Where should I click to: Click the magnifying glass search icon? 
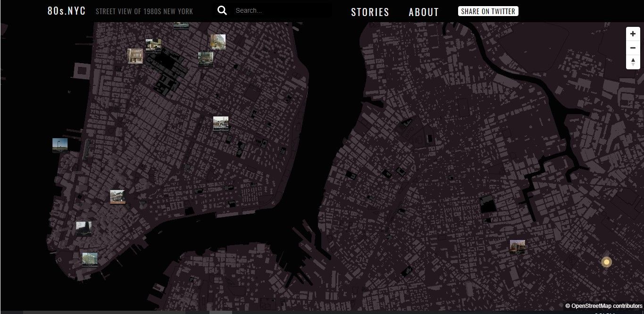point(222,10)
